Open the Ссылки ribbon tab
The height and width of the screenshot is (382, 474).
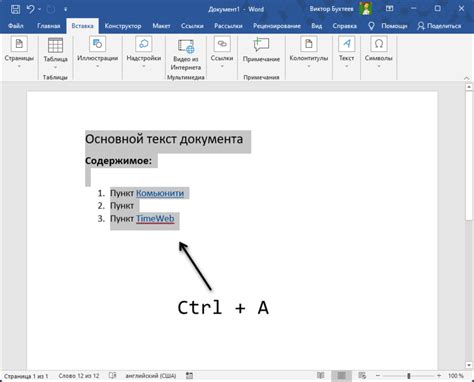click(x=192, y=26)
